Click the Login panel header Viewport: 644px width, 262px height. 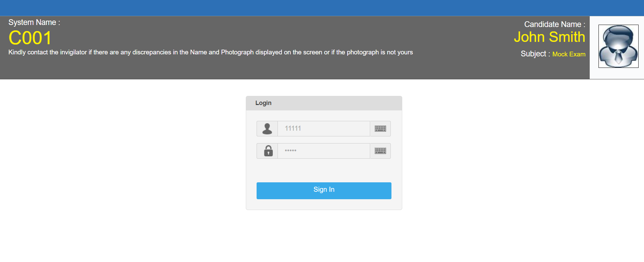pyautogui.click(x=324, y=103)
